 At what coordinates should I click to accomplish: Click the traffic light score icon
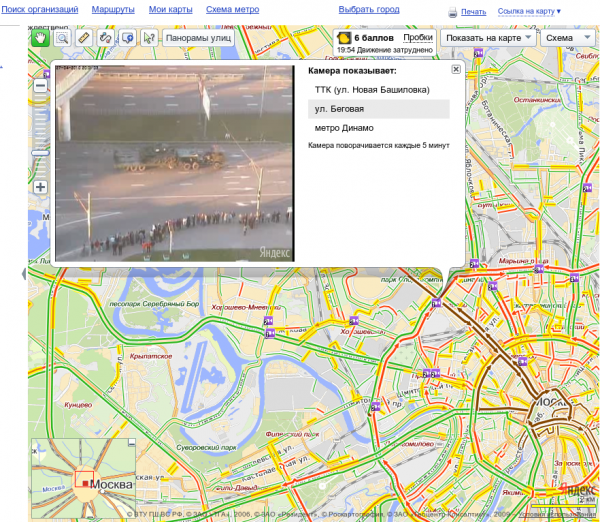point(344,37)
